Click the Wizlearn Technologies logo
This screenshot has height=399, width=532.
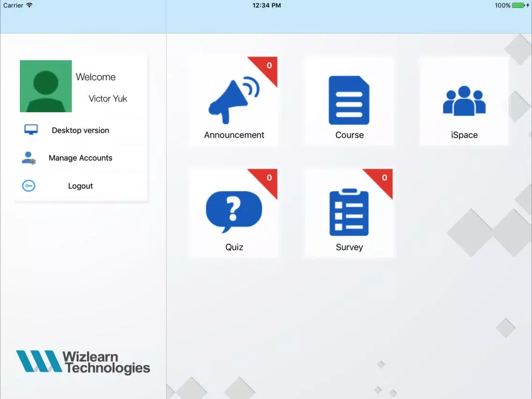[83, 362]
